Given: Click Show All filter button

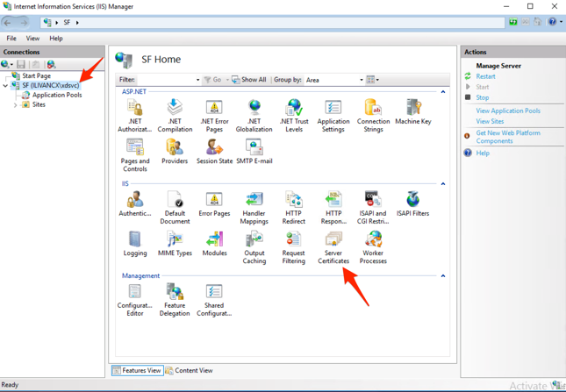Looking at the screenshot, I should [x=249, y=80].
